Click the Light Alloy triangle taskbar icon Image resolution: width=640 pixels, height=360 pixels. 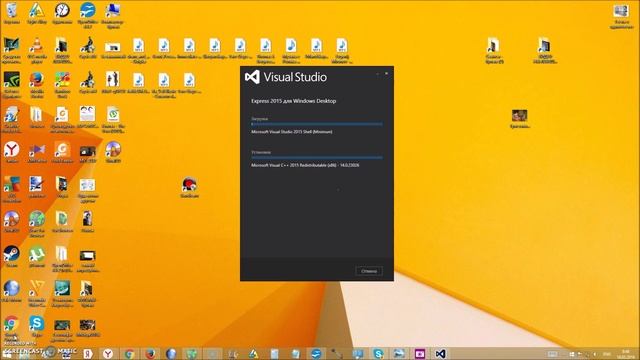coord(253,354)
